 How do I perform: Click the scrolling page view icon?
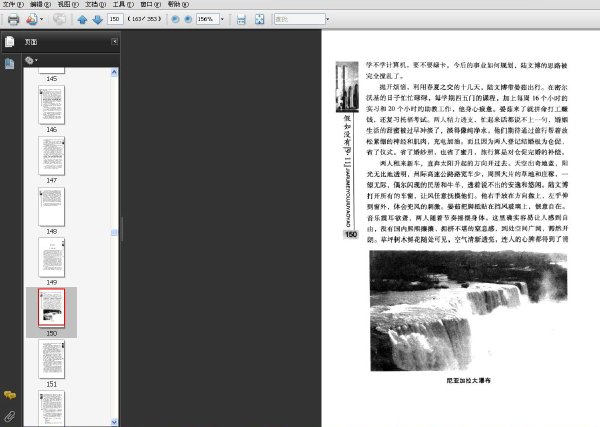pos(241,19)
